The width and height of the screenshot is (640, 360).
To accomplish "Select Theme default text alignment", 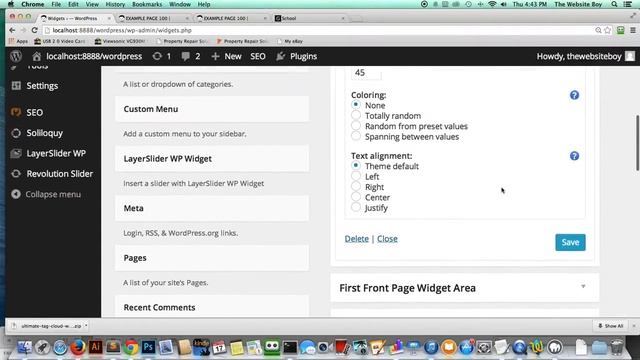I will pos(356,166).
